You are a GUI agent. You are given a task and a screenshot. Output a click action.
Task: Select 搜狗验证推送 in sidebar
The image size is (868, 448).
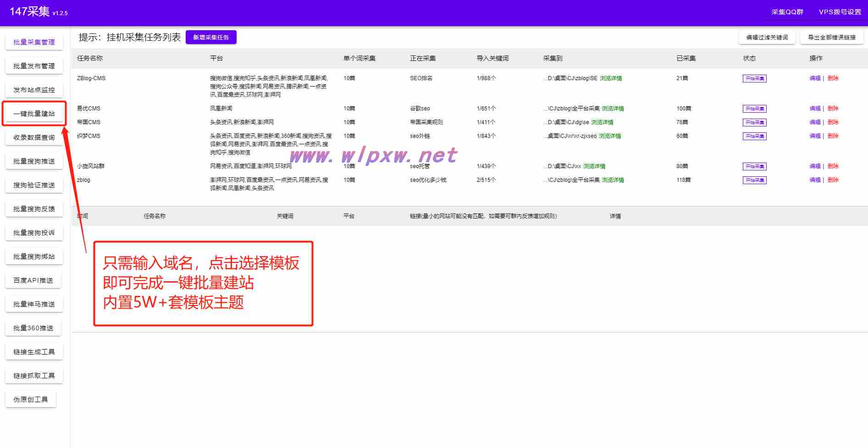point(34,185)
